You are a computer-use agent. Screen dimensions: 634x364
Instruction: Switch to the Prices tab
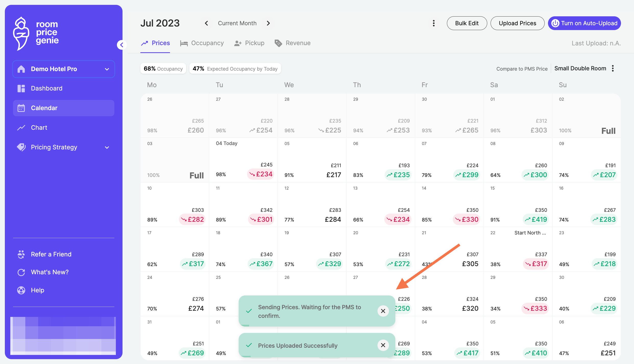155,43
